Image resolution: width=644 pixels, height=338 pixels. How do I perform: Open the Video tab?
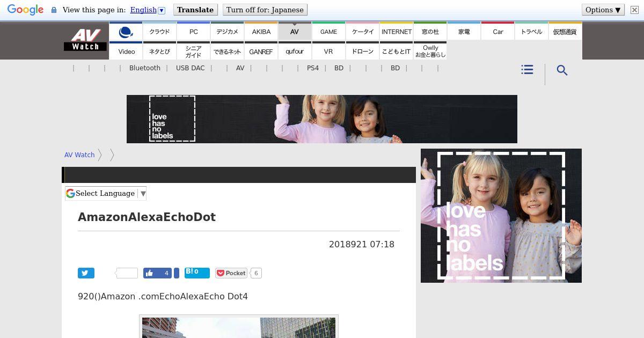point(126,51)
